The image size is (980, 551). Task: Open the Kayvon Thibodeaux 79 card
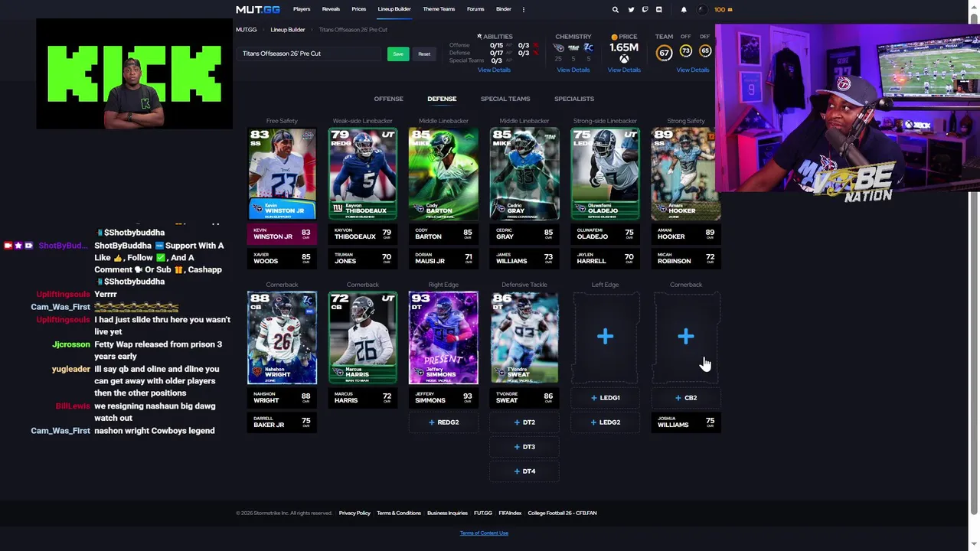coord(362,174)
